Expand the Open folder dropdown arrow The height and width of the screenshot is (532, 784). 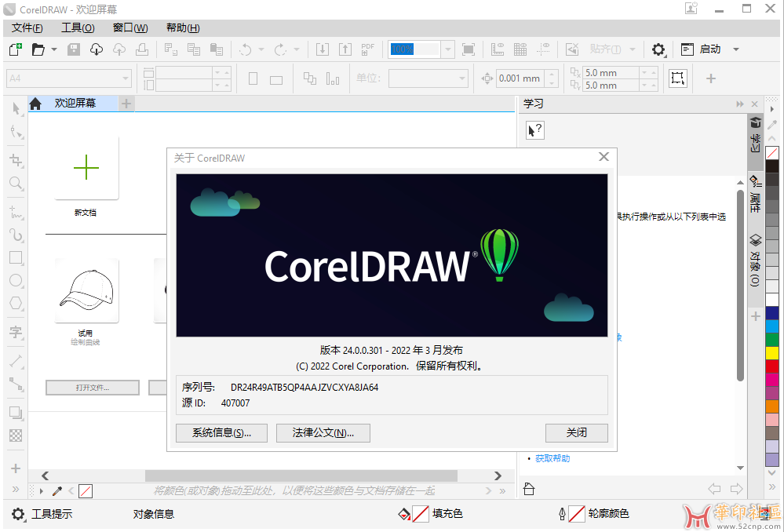pyautogui.click(x=54, y=49)
